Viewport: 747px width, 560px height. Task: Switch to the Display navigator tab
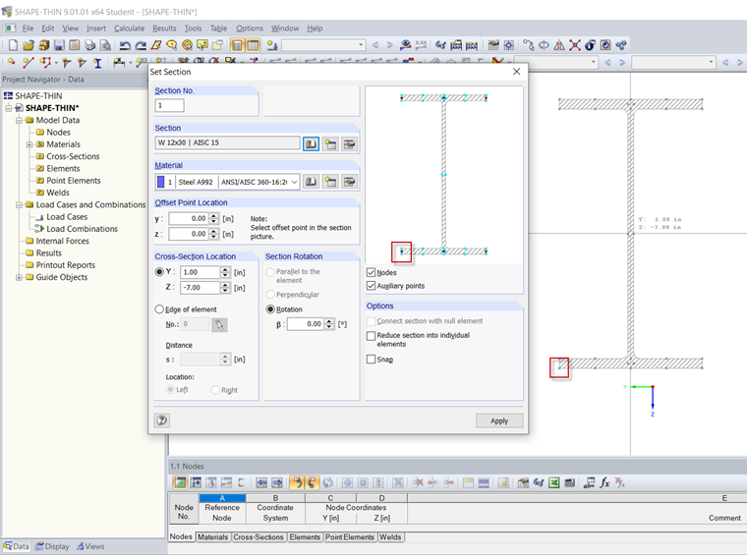(x=52, y=546)
